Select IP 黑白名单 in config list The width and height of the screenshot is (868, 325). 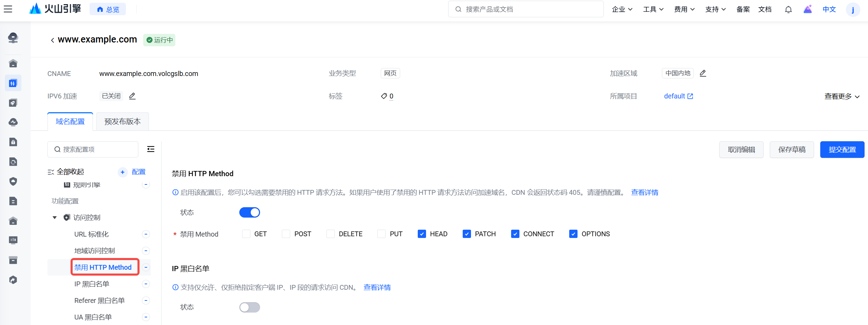[x=92, y=284]
